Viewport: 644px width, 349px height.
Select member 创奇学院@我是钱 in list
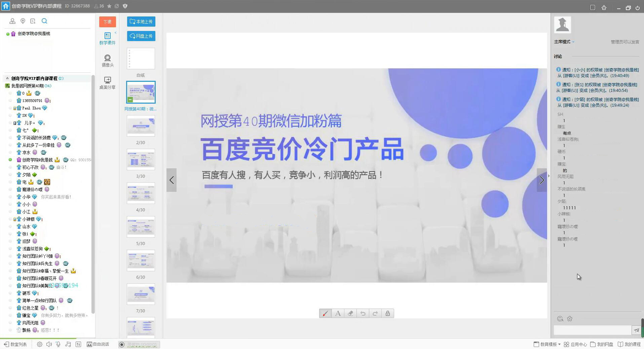click(x=37, y=160)
